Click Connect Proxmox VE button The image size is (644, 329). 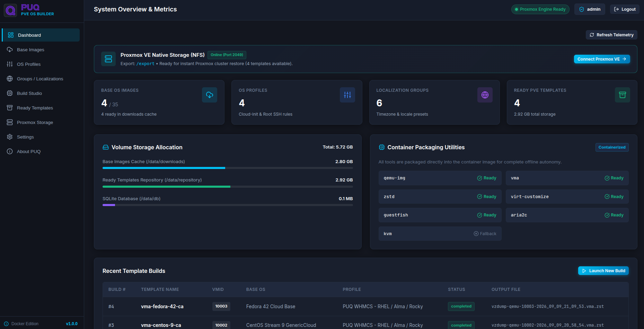(602, 59)
